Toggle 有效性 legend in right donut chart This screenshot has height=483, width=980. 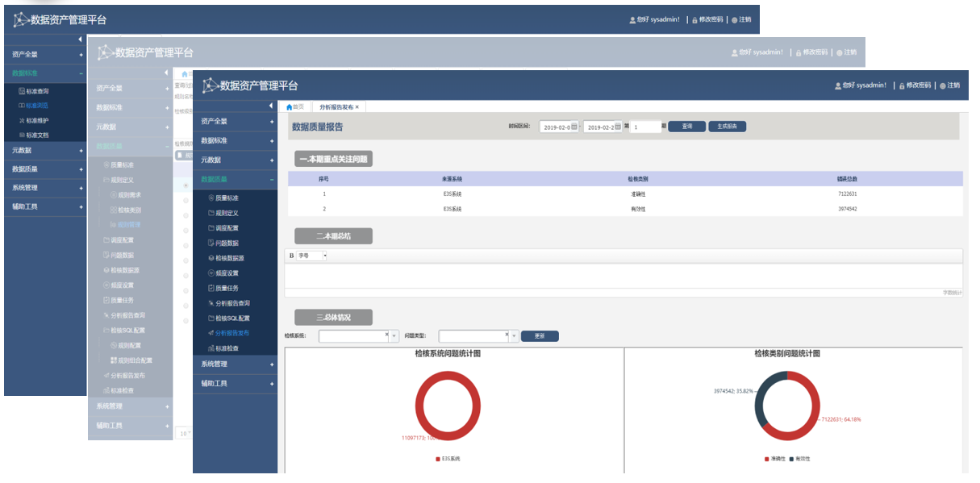point(799,458)
